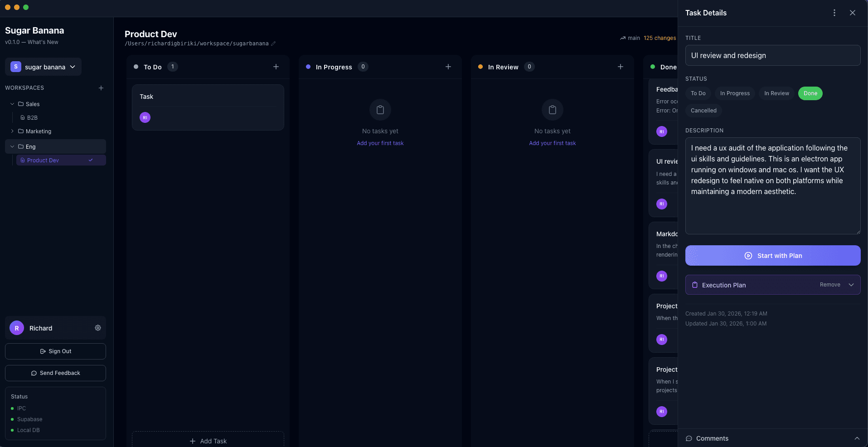Open the Product Dev project in sidebar

[42, 160]
